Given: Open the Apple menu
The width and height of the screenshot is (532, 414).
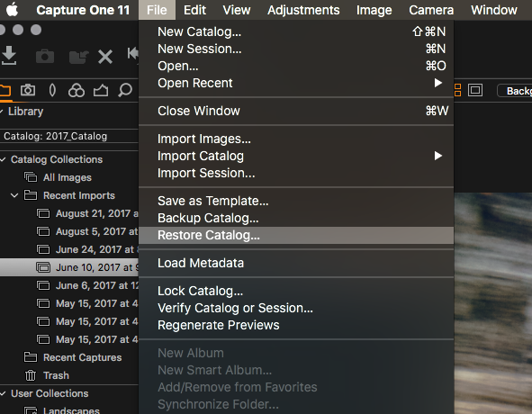Looking at the screenshot, I should (x=13, y=10).
